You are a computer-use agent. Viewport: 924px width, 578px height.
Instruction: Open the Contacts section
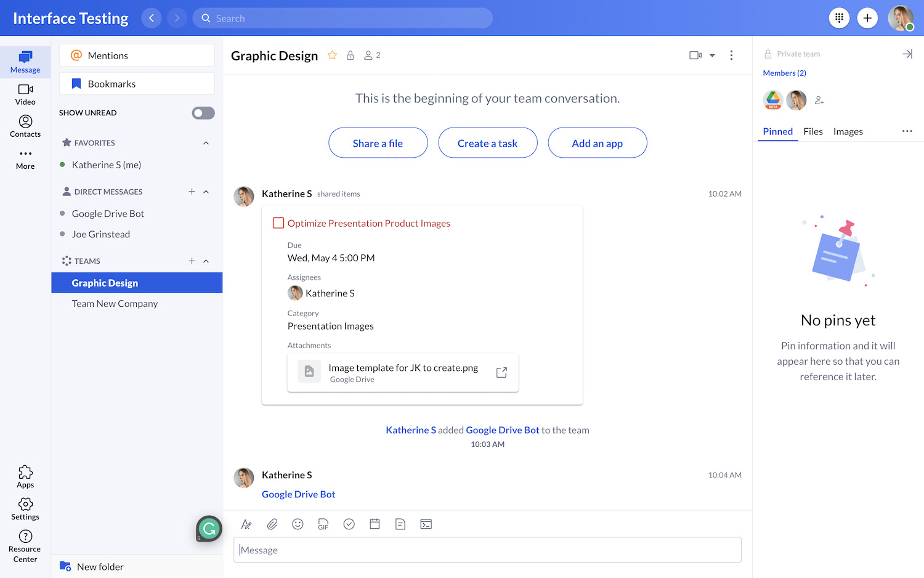coord(25,126)
